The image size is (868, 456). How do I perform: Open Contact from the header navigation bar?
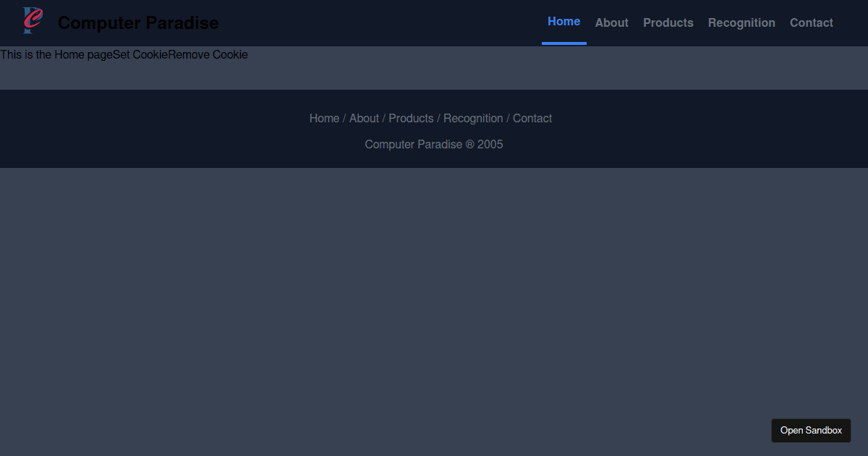point(811,23)
